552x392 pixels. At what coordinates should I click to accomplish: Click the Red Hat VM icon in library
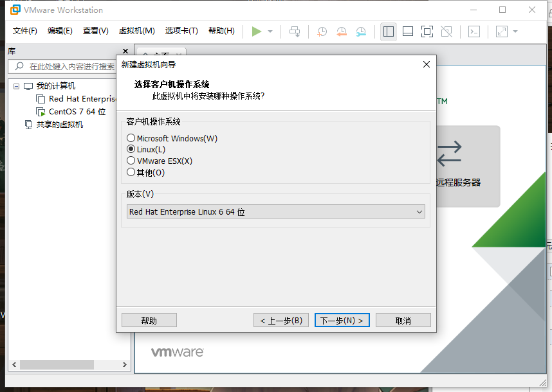pos(41,99)
